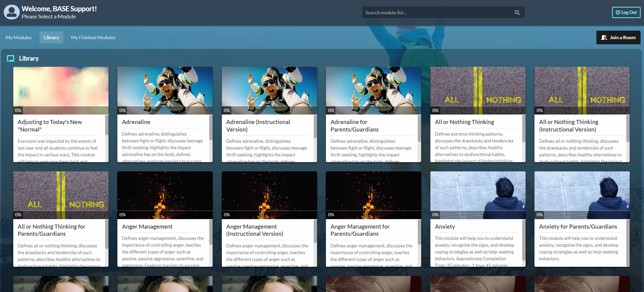
Task: Open My Finished Modules tab
Action: click(x=93, y=37)
